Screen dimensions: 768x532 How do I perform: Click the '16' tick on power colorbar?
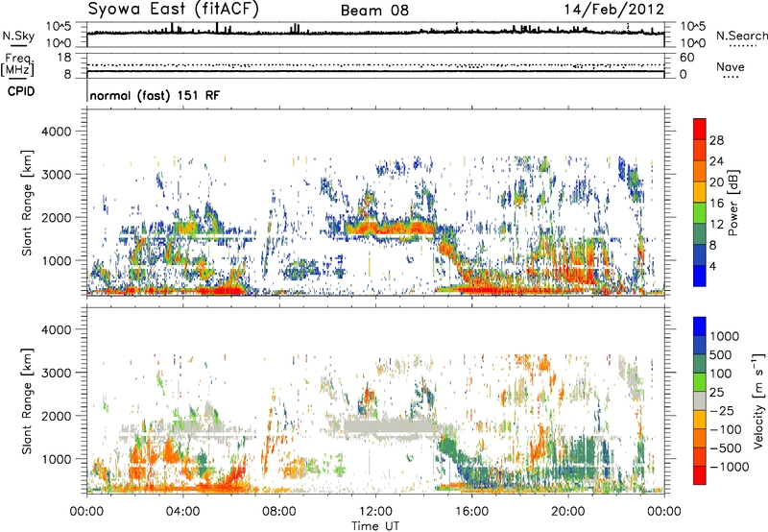pyautogui.click(x=716, y=204)
